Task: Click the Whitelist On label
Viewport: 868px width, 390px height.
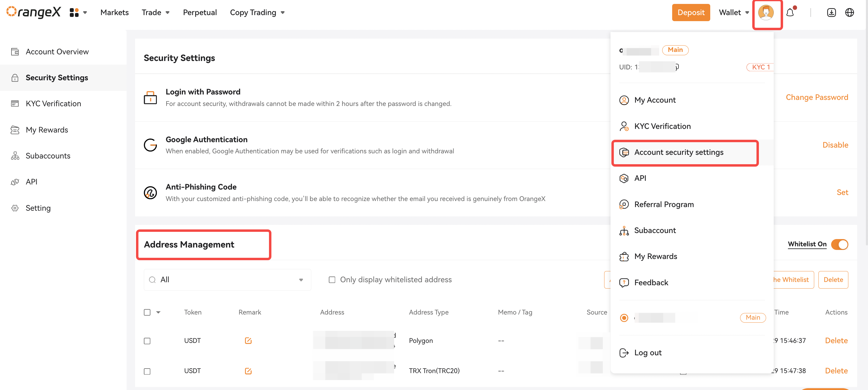Action: coord(807,244)
